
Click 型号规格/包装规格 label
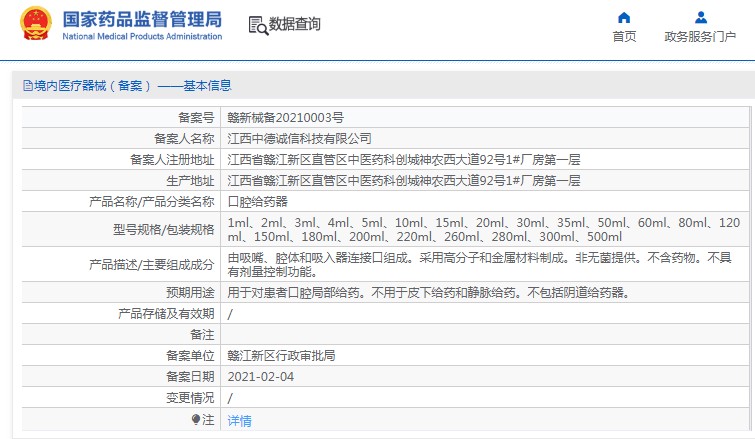coord(164,230)
